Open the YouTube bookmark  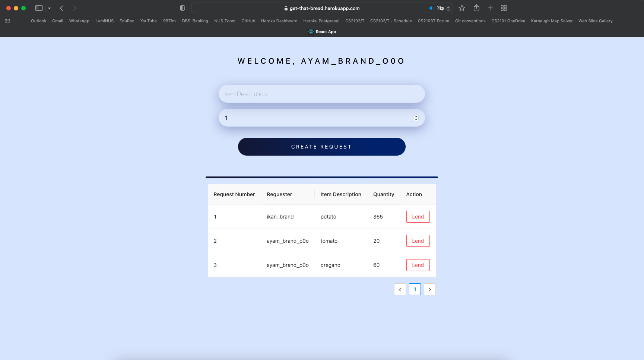pyautogui.click(x=149, y=21)
